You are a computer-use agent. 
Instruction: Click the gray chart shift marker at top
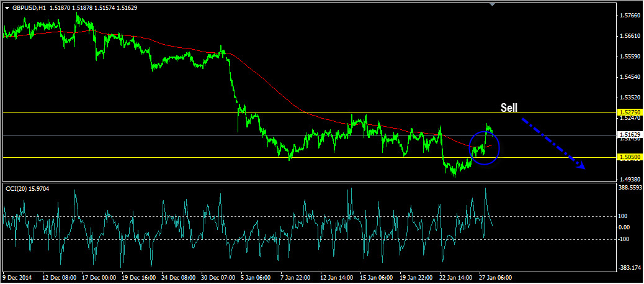(x=493, y=4)
